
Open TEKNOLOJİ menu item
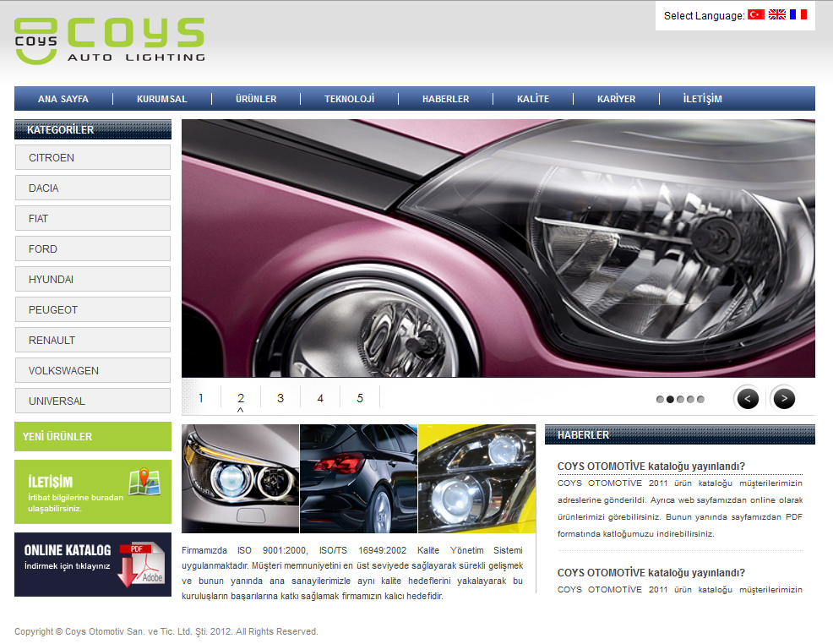(350, 99)
